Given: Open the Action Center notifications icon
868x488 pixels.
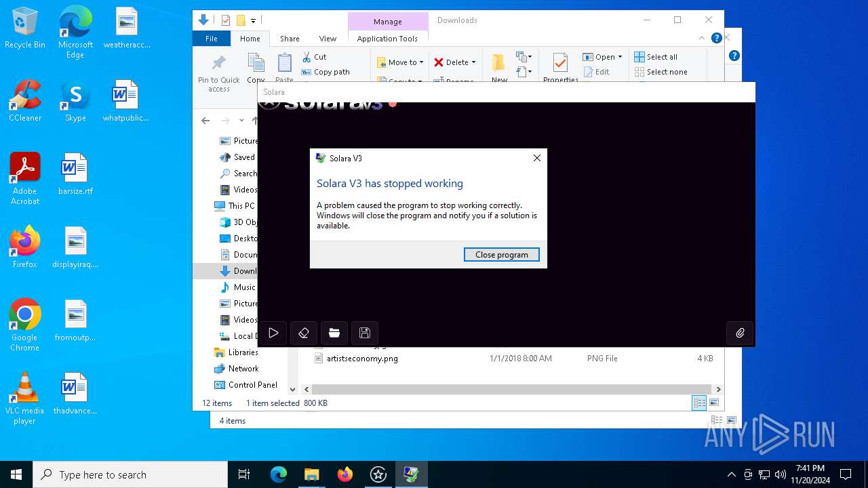Looking at the screenshot, I should 846,474.
